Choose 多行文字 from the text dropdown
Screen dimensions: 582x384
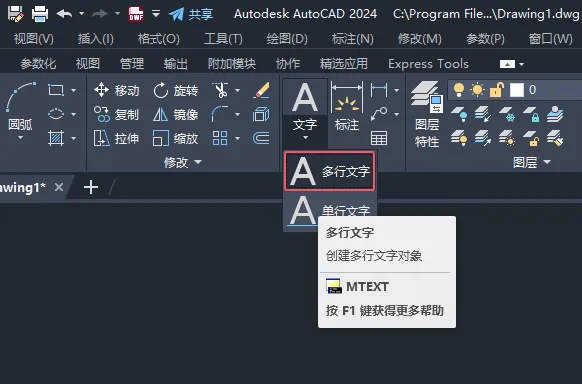pos(330,171)
